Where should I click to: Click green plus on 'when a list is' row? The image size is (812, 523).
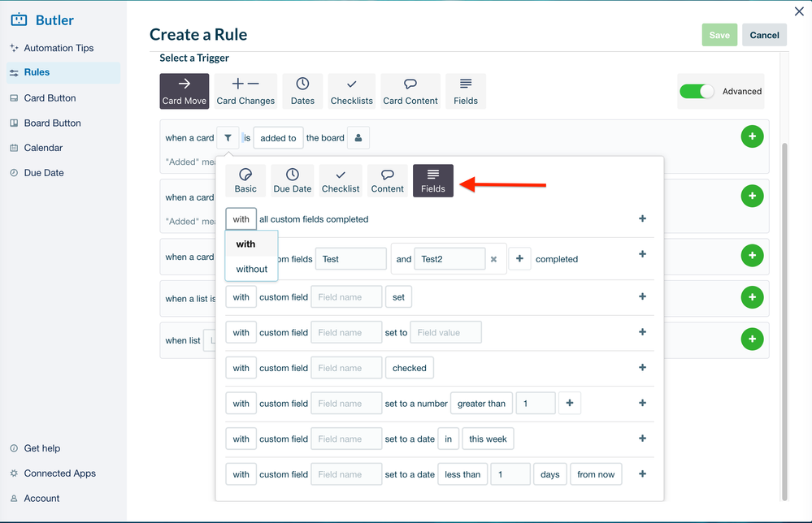coord(752,297)
